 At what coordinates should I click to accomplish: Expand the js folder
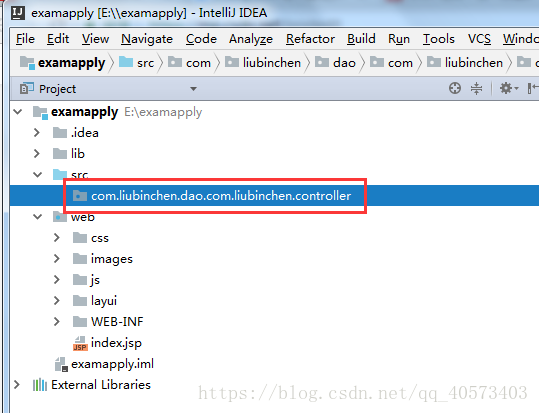[x=57, y=280]
